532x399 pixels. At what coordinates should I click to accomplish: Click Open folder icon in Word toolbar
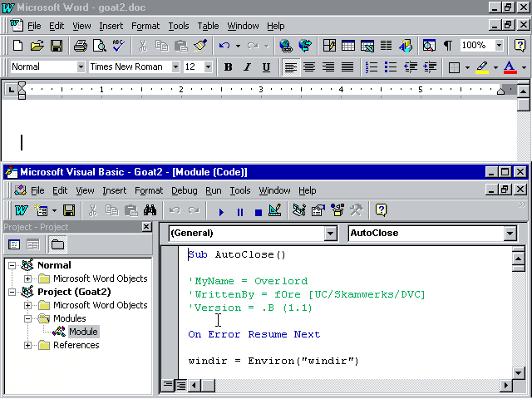tap(37, 46)
